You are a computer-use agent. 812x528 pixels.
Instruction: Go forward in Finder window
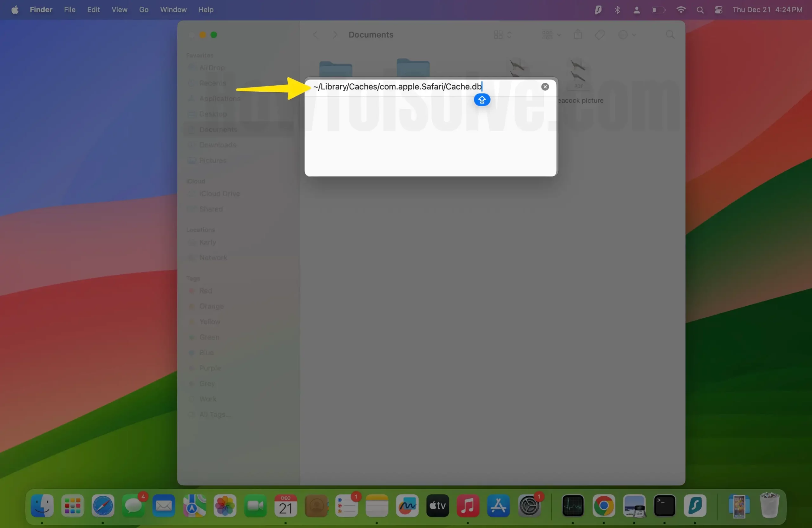335,35
